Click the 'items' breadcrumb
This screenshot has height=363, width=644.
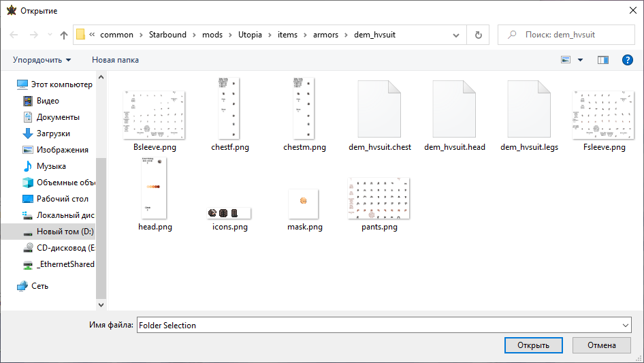pos(287,35)
